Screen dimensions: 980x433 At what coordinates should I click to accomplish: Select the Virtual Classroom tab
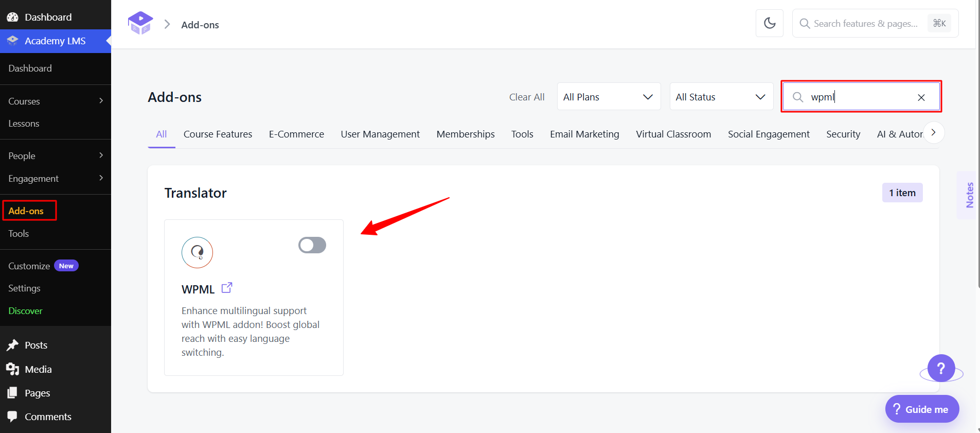click(673, 134)
